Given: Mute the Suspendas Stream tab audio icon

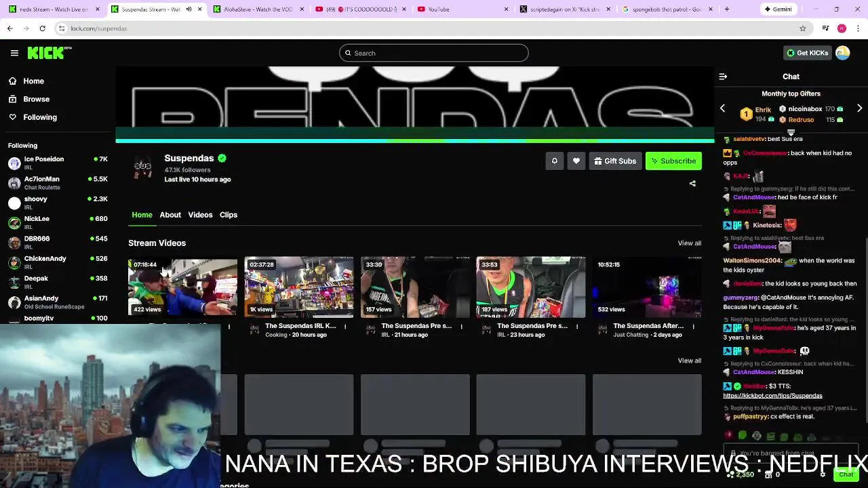Looking at the screenshot, I should [189, 9].
